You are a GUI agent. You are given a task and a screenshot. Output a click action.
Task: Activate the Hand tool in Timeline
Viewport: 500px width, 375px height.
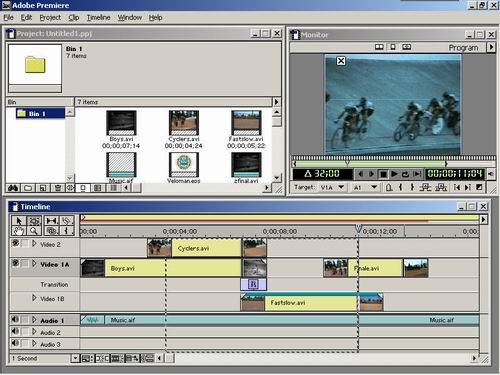coord(19,230)
